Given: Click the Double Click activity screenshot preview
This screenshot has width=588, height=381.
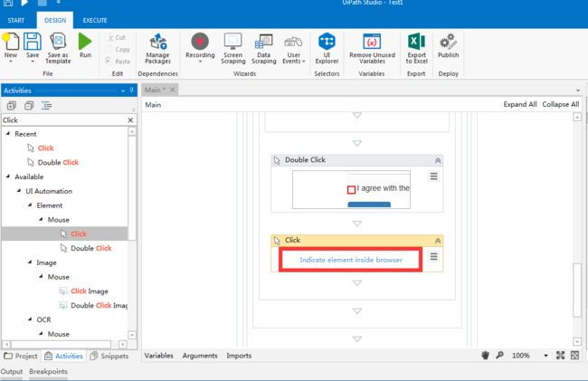Looking at the screenshot, I should click(x=351, y=189).
